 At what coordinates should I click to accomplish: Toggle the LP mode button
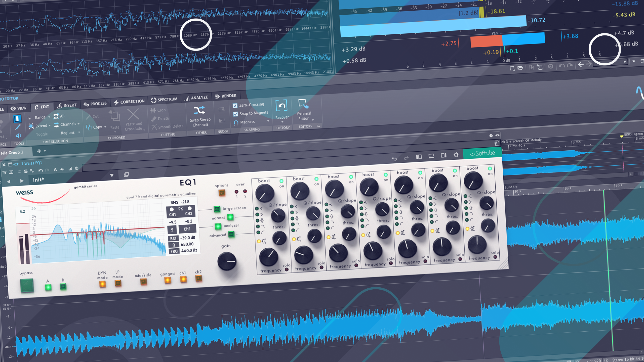(118, 283)
